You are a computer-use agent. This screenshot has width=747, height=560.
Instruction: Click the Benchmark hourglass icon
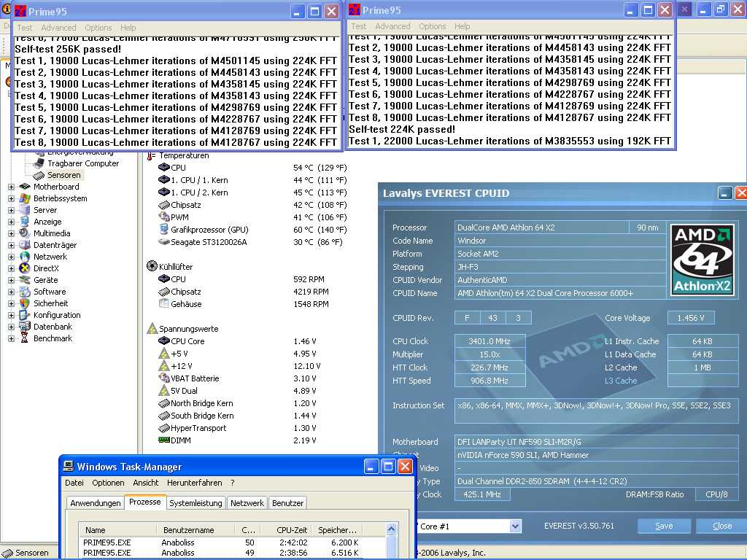coord(25,338)
